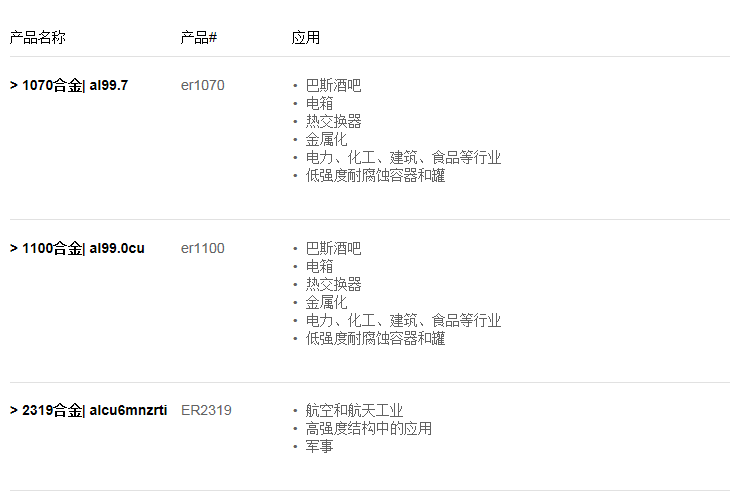Click the 产品# column header
The width and height of the screenshot is (730, 502).
coord(199,38)
